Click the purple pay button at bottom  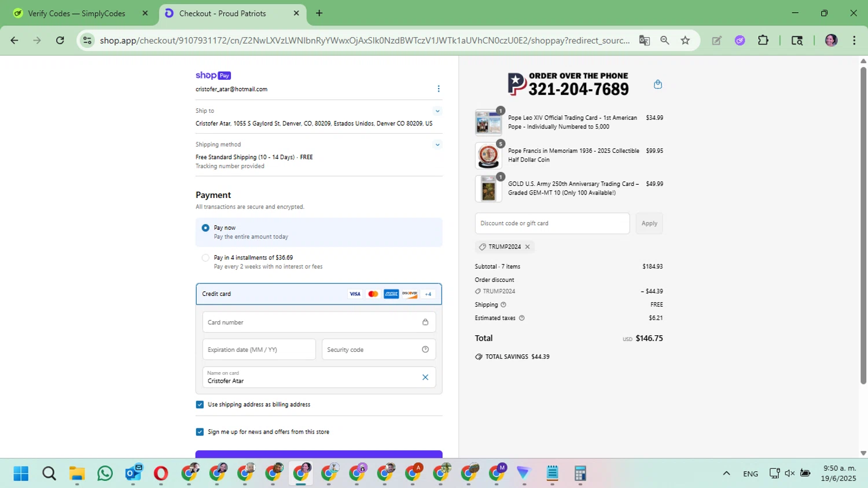(x=319, y=454)
